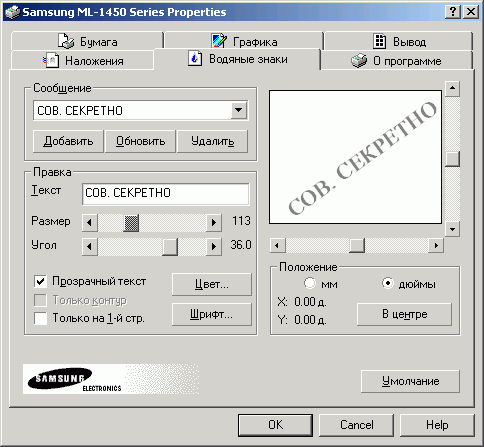Open the Вывод tab

[399, 41]
